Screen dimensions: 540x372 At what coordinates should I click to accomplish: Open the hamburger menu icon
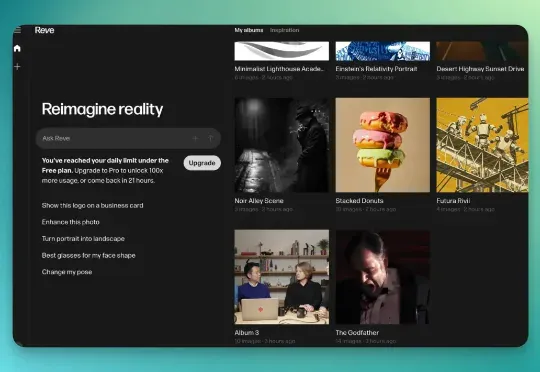pyautogui.click(x=17, y=30)
